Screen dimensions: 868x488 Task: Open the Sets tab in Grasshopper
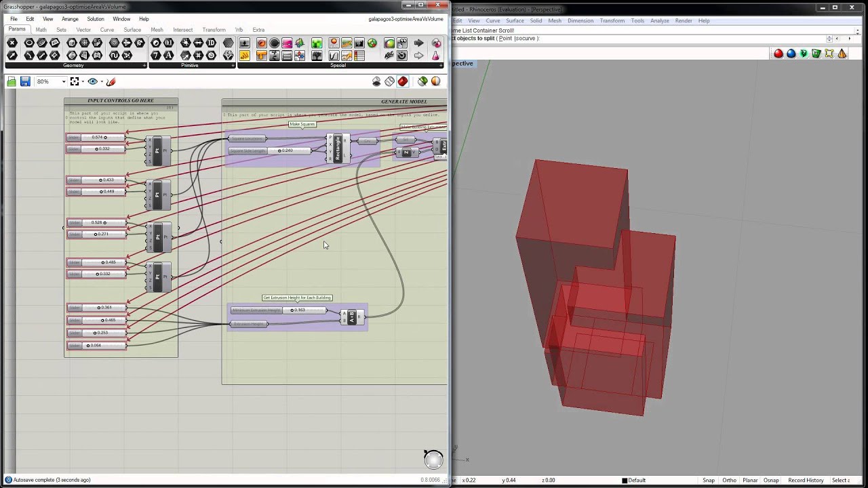(x=61, y=30)
